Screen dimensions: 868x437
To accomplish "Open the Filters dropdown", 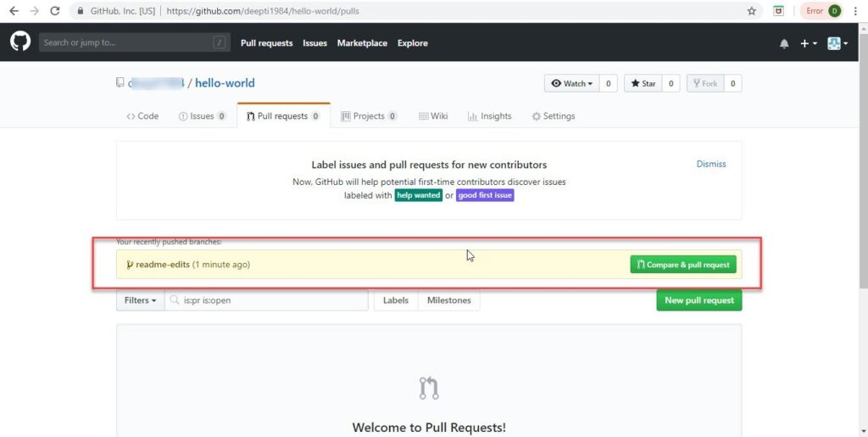I will pyautogui.click(x=140, y=300).
